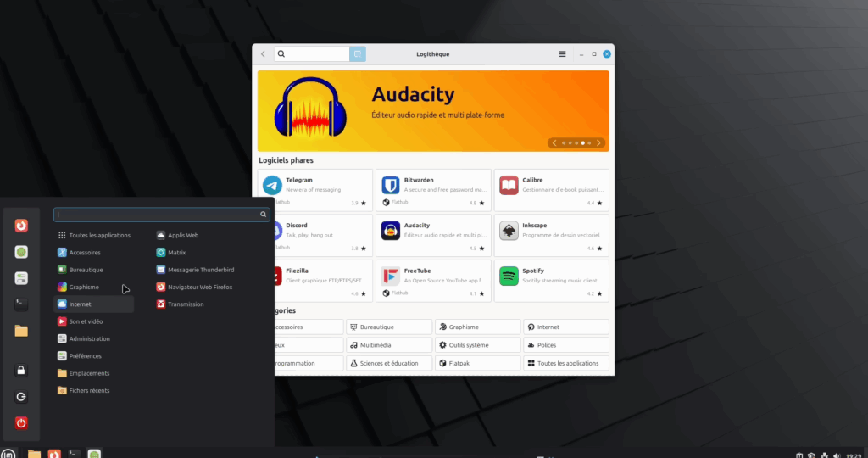Open the Spotify app tile
This screenshot has width=868, height=458.
pyautogui.click(x=551, y=282)
